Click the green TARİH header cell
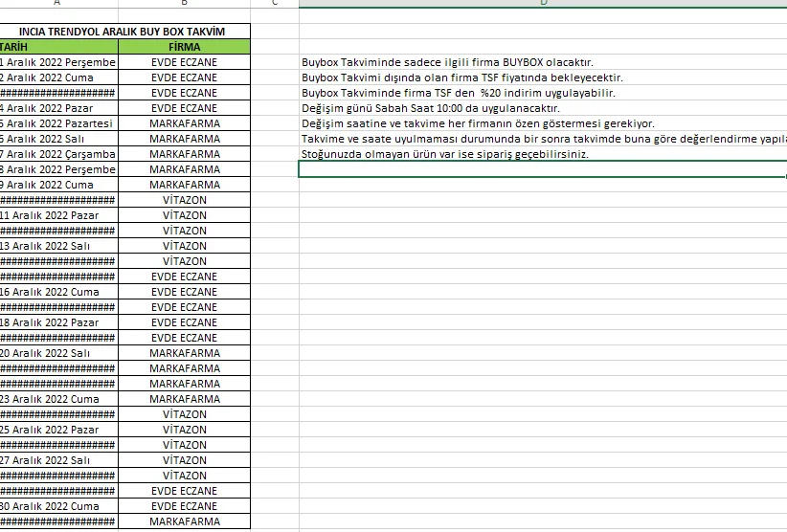Viewport: 787px width, 532px height. (58, 47)
